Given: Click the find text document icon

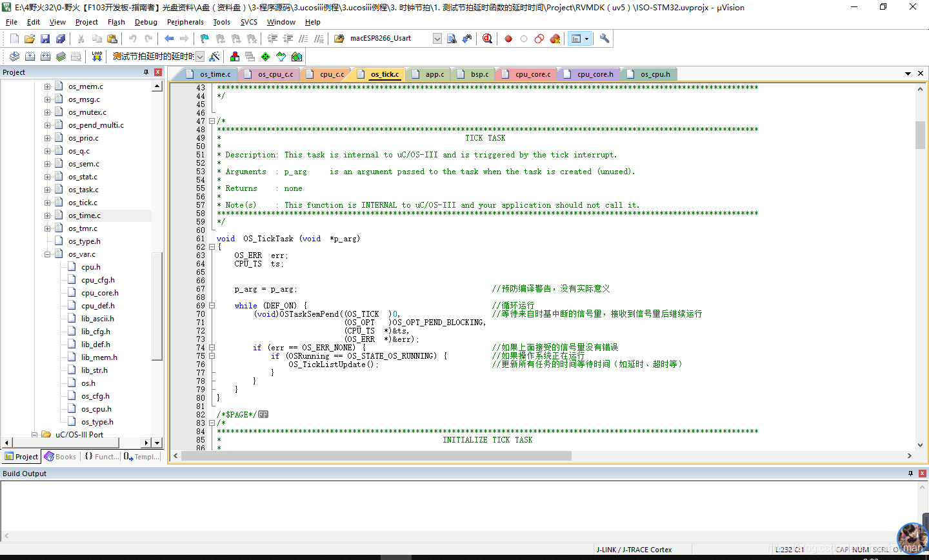Looking at the screenshot, I should coord(452,39).
